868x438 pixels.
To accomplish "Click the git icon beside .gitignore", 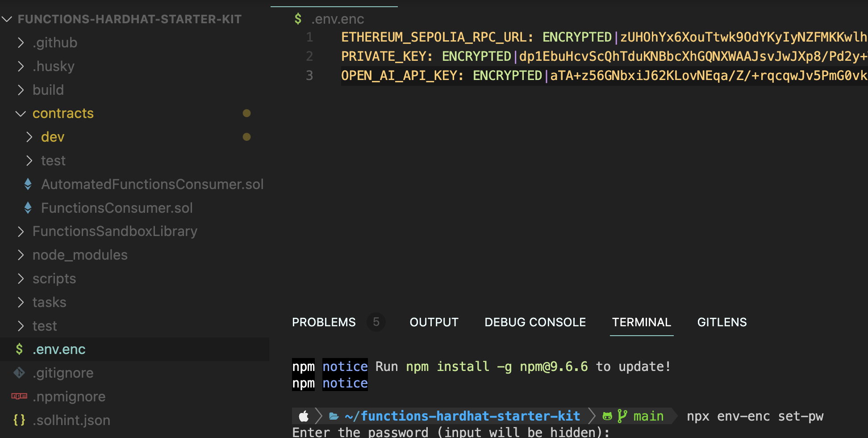I will (19, 373).
